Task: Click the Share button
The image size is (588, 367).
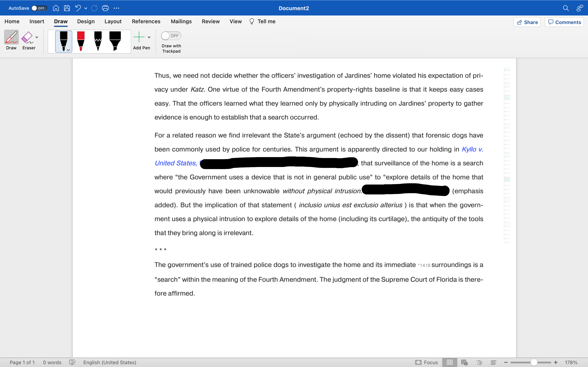Action: (527, 22)
